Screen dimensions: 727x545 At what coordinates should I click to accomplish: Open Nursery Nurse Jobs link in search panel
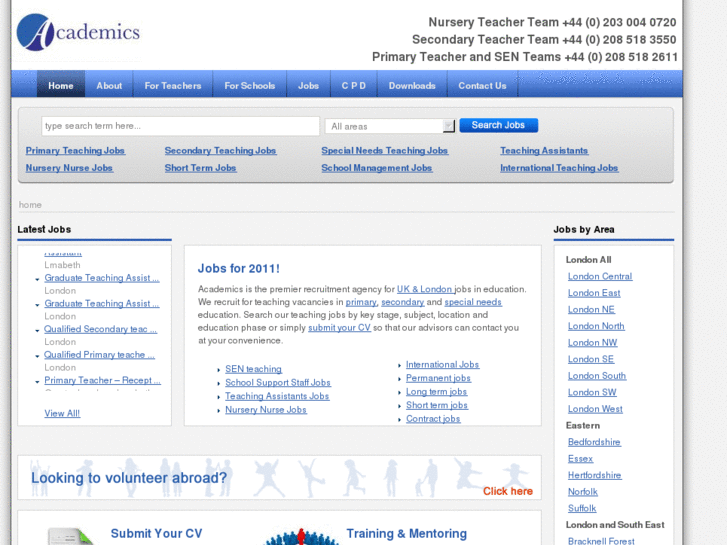point(69,168)
